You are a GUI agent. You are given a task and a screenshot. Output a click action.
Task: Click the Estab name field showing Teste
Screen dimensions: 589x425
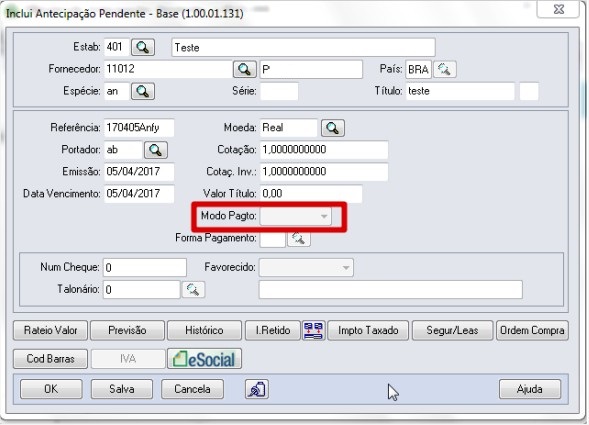coord(304,48)
